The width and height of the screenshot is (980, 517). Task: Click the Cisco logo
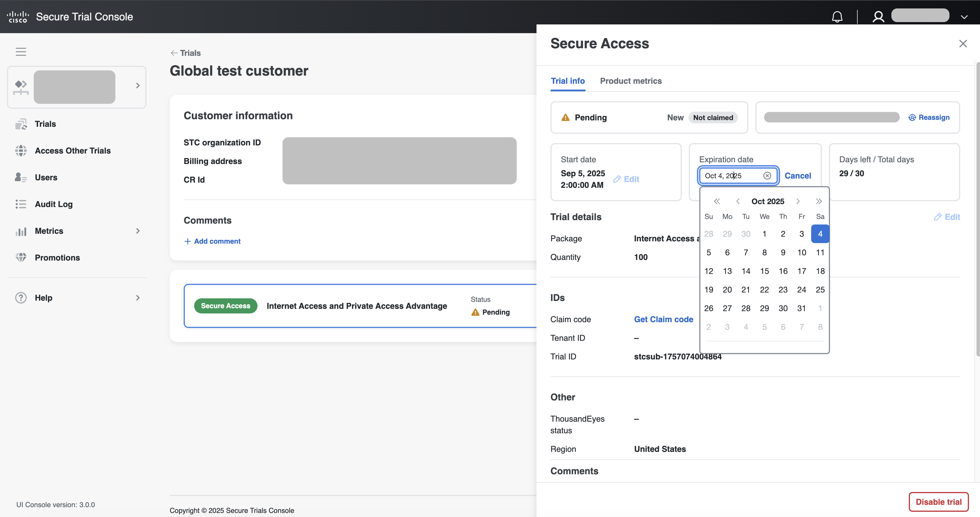tap(18, 17)
